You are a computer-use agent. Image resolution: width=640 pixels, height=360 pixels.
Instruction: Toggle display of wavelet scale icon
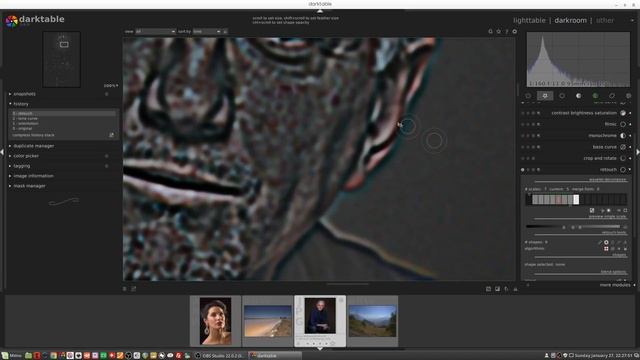[x=592, y=211]
